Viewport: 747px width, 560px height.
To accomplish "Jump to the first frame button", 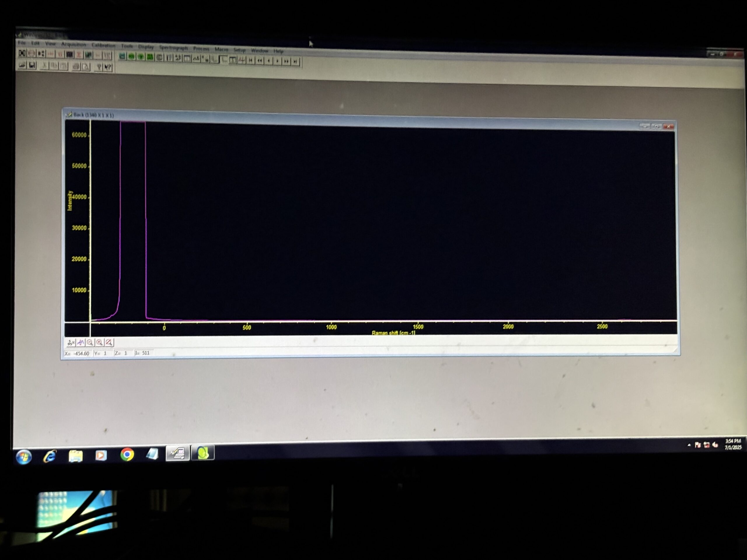I will tap(251, 60).
